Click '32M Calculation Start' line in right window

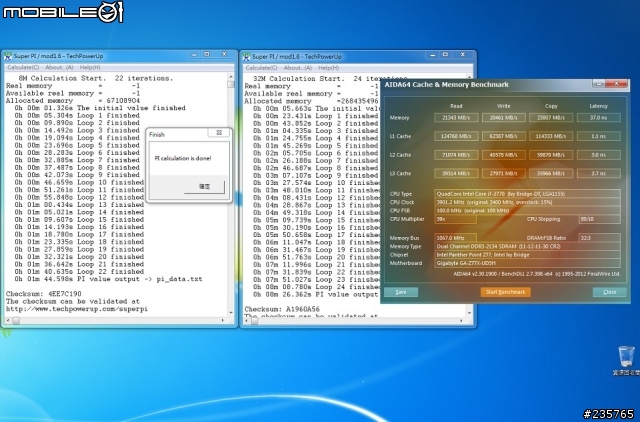coord(330,78)
